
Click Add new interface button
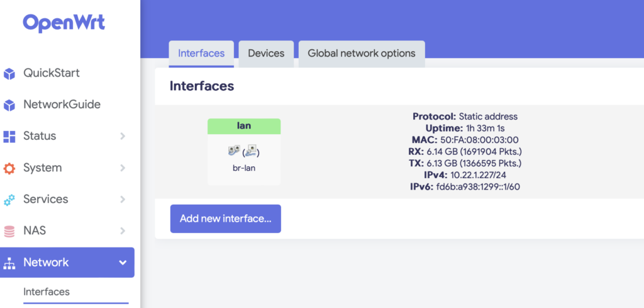tap(226, 219)
